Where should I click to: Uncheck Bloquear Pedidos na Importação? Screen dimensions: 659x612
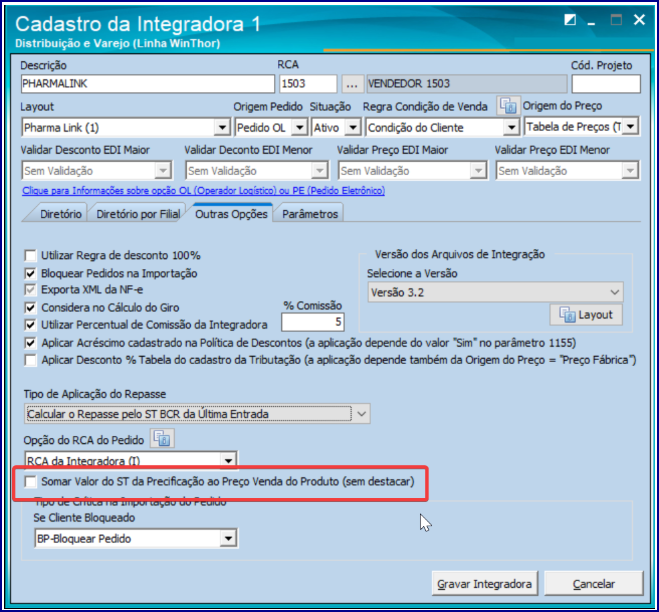tap(30, 274)
